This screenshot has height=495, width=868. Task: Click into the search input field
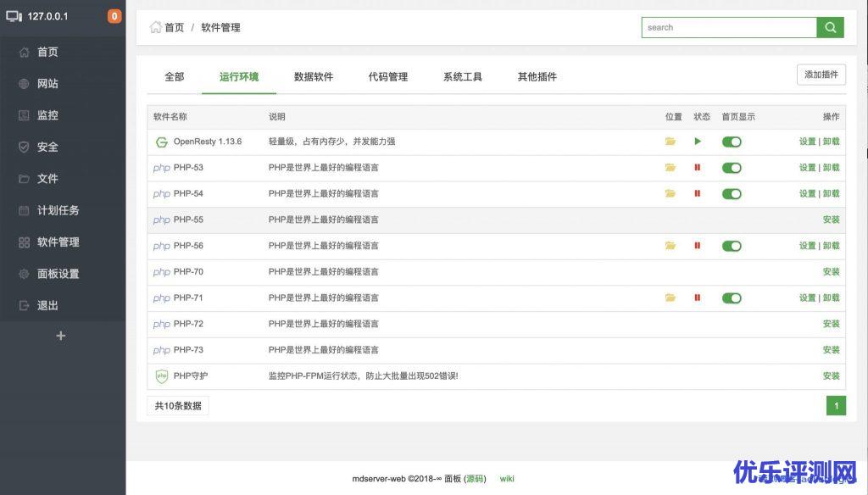coord(729,27)
